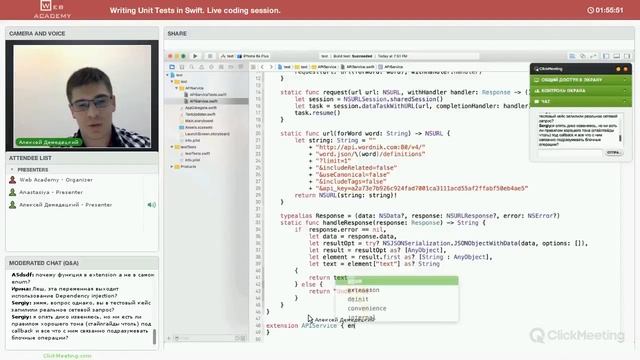Open the Breakpoint navigator icon
Screen dimensions: 640x360
231,67
